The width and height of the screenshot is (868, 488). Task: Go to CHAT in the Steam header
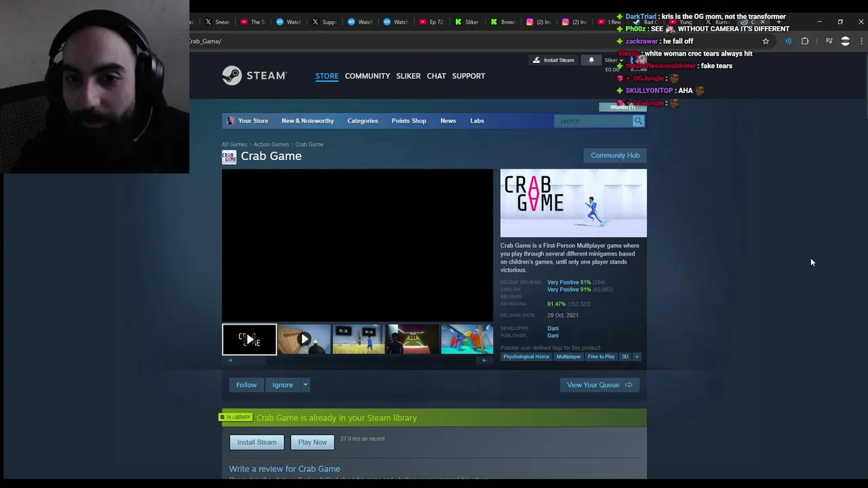[436, 76]
